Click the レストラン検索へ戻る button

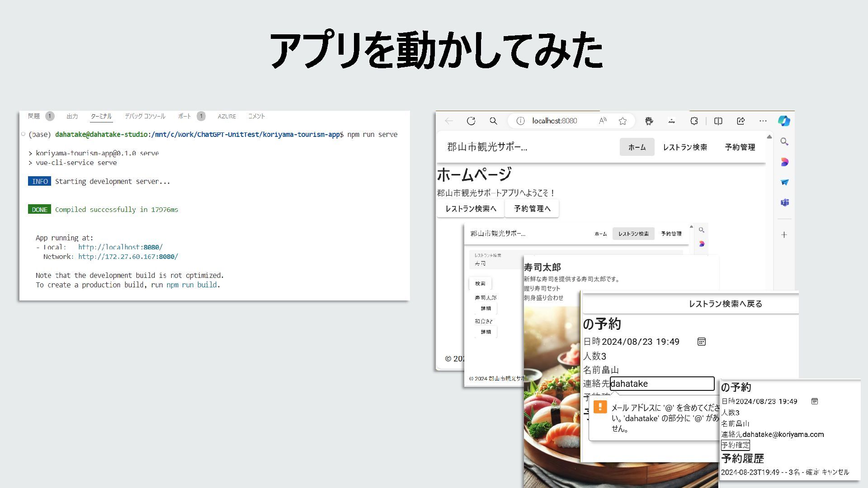pyautogui.click(x=725, y=304)
